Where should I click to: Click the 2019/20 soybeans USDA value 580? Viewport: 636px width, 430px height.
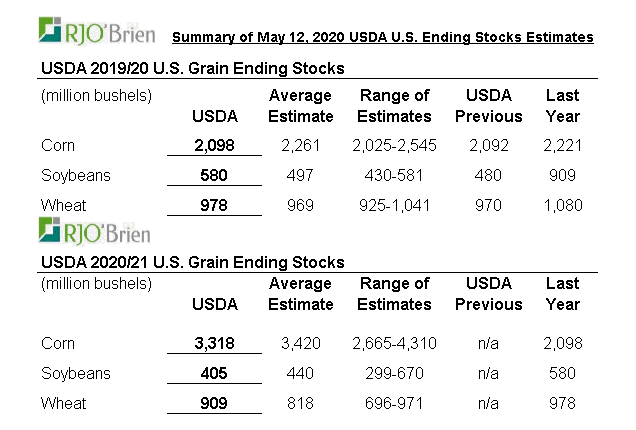[215, 175]
